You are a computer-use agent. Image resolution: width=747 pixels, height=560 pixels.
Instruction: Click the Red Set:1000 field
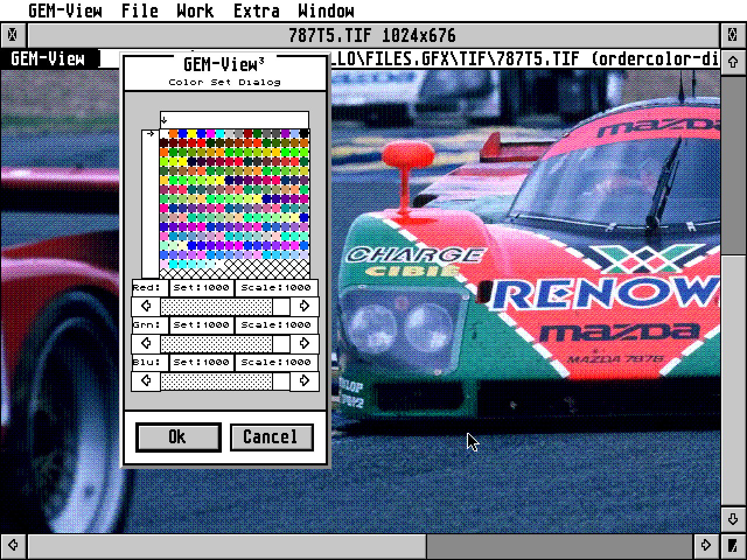click(x=201, y=288)
